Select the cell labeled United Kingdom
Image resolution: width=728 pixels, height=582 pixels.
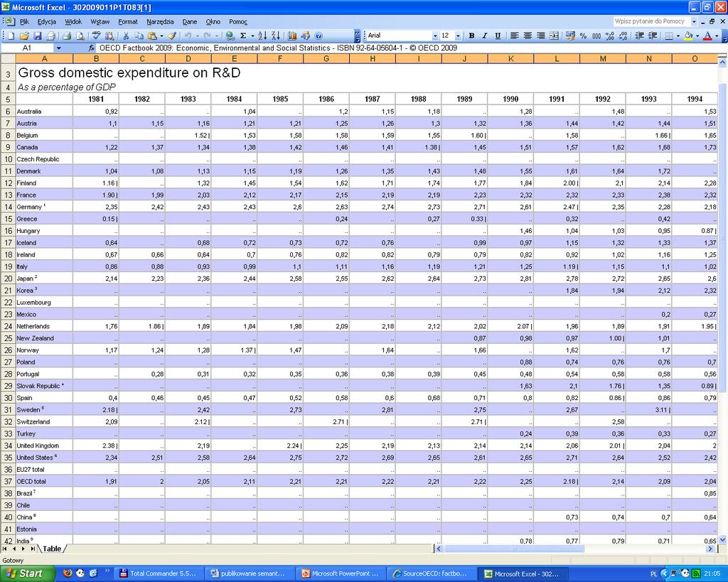(x=44, y=446)
